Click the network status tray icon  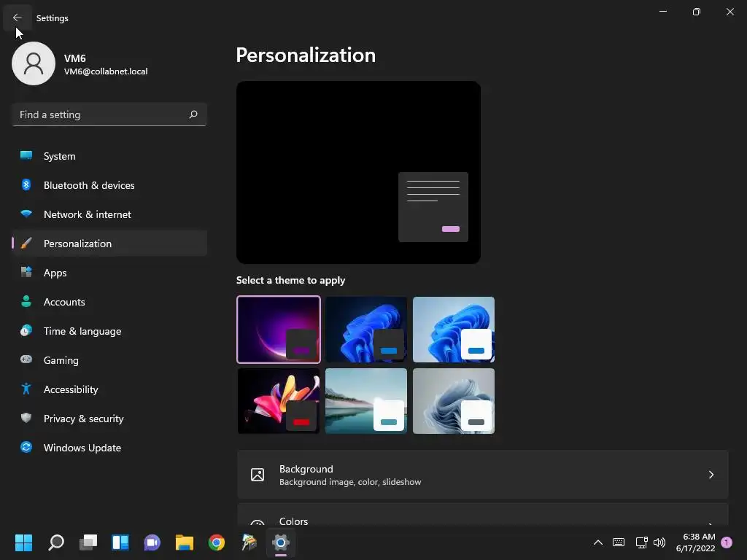pos(641,542)
